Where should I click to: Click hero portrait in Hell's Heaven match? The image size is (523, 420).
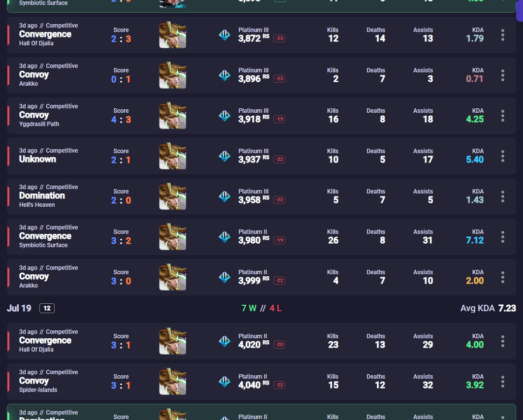tap(172, 196)
